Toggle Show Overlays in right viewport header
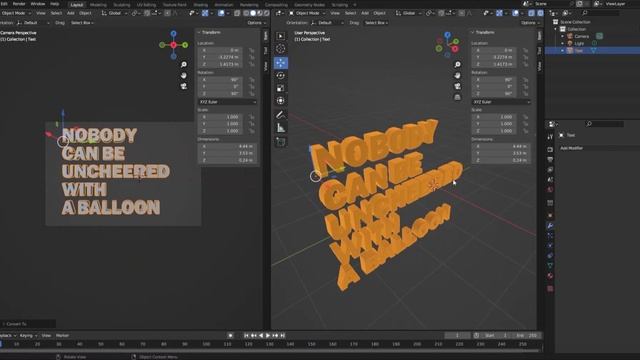The image size is (640, 360). tap(516, 13)
